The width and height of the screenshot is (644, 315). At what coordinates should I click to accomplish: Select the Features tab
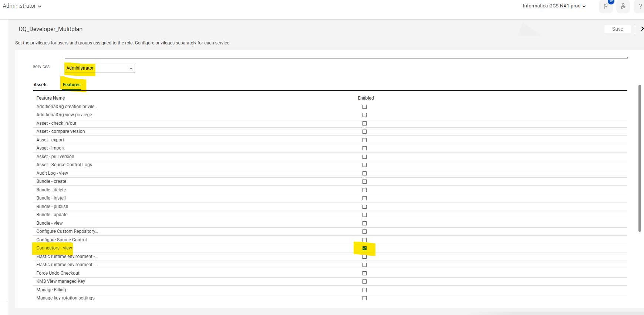coord(72,85)
